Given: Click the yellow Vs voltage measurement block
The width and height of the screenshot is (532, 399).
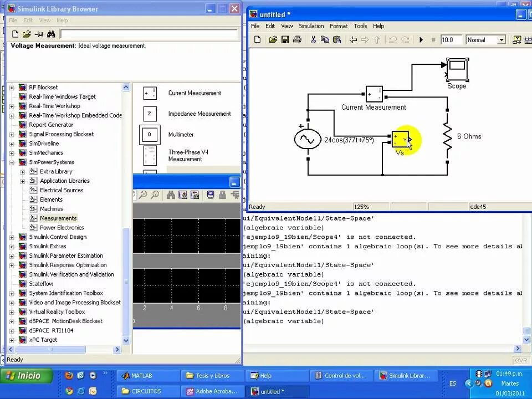Looking at the screenshot, I should 400,140.
